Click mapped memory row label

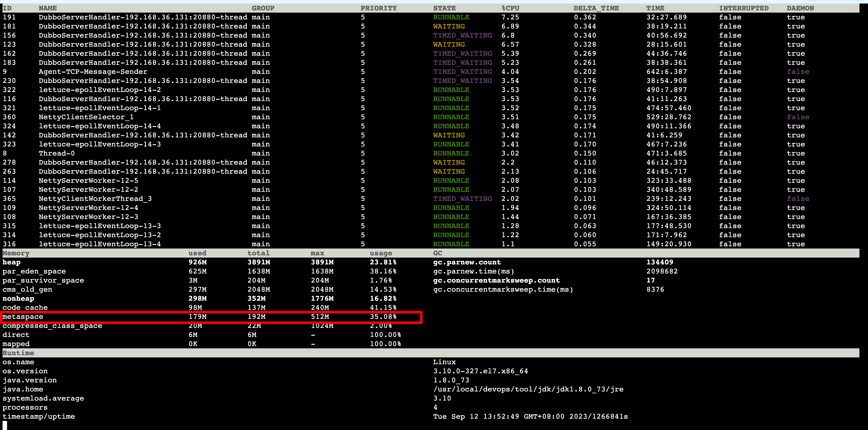pyautogui.click(x=16, y=344)
